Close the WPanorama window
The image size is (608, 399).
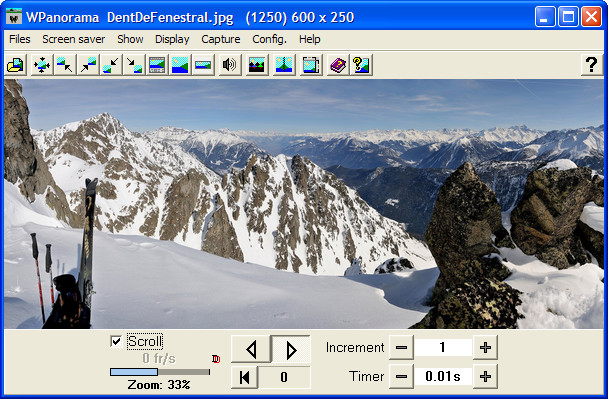591,17
